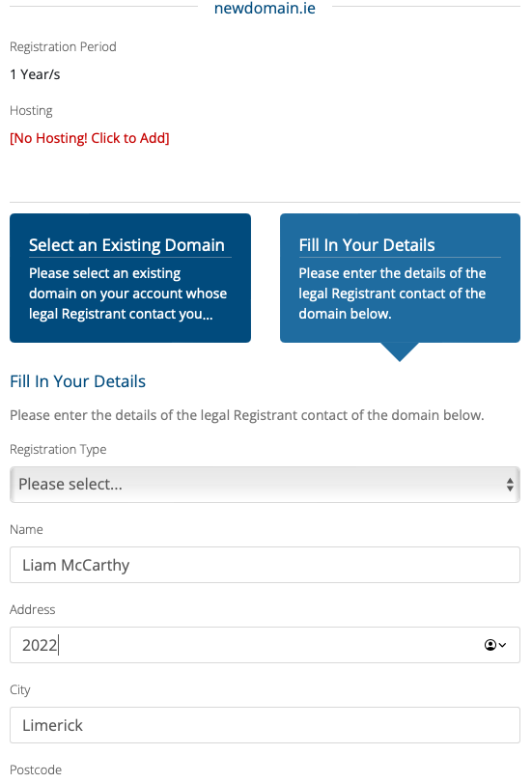Expand the autofill chevron in the Address field
Viewport: 532px width, 783px height.
coord(502,645)
